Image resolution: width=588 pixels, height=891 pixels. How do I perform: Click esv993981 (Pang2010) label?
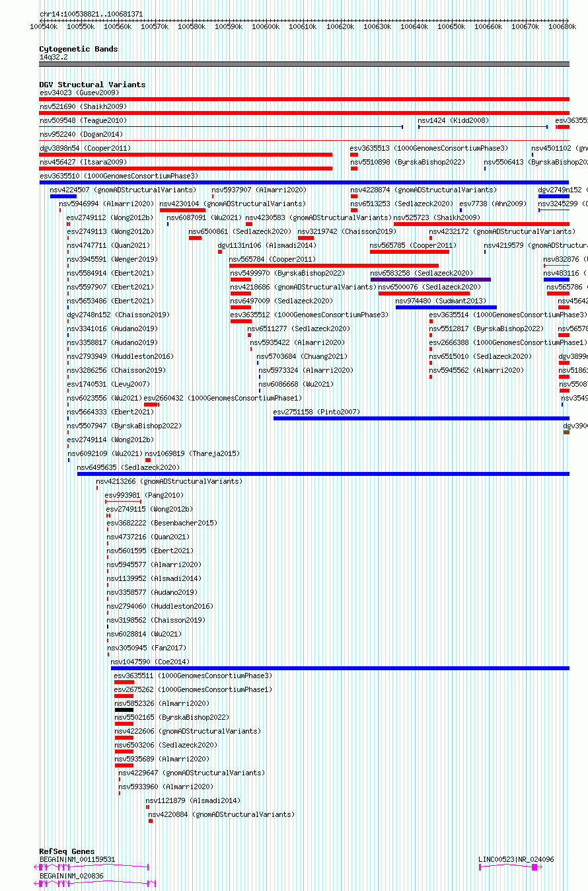click(x=145, y=495)
